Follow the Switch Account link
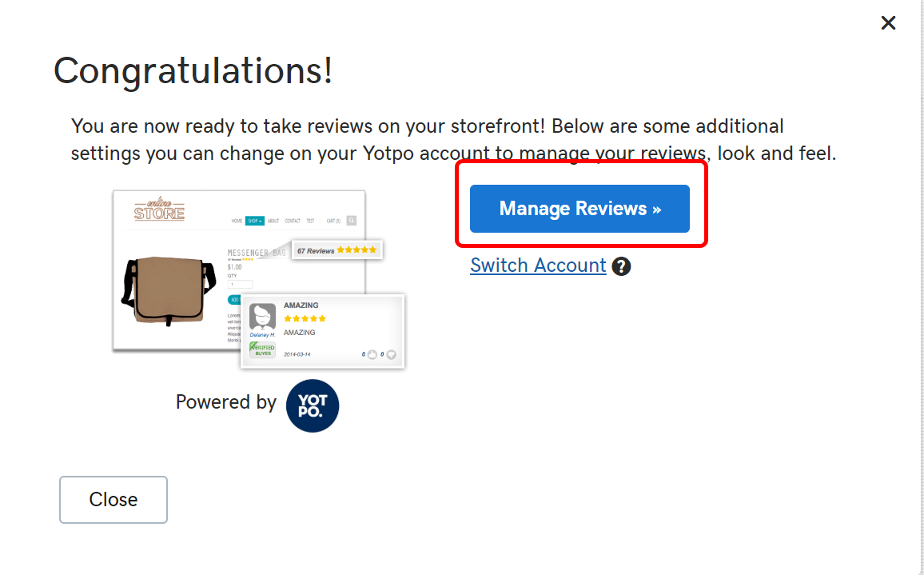 [x=538, y=266]
